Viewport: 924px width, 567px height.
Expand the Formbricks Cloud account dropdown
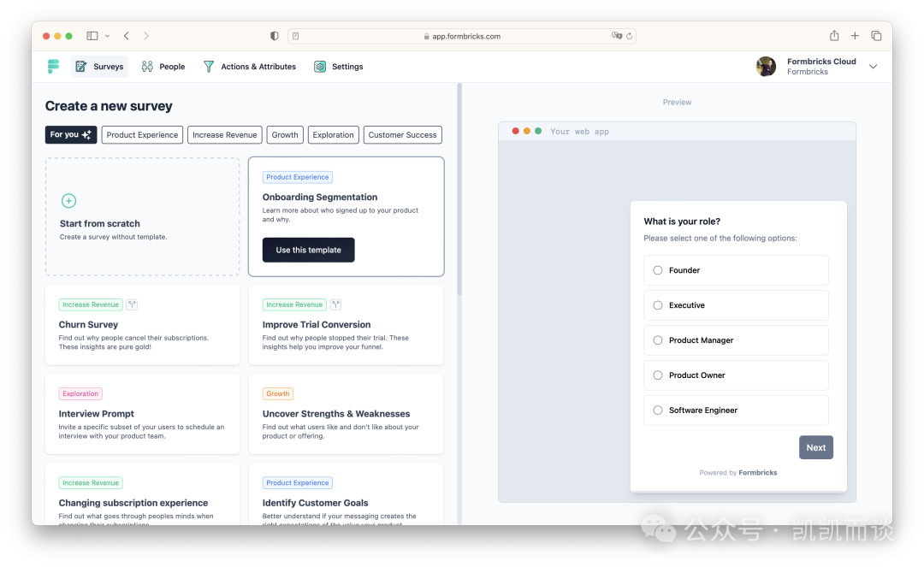click(x=874, y=67)
